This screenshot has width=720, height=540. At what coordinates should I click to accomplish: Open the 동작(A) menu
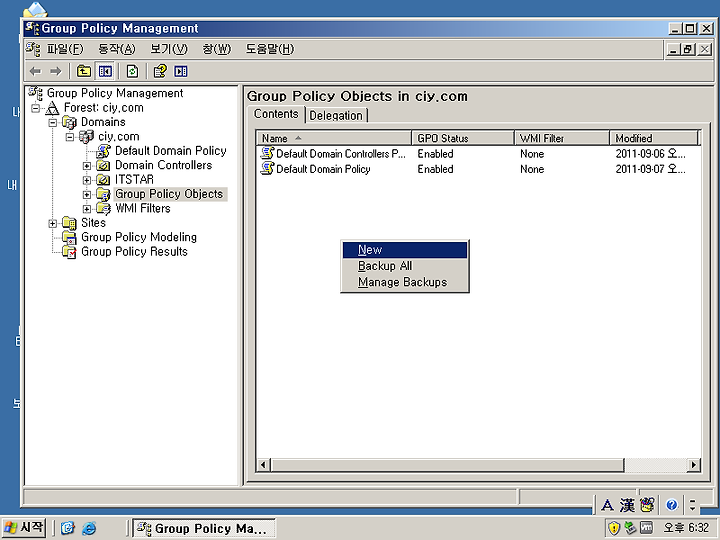coord(117,49)
